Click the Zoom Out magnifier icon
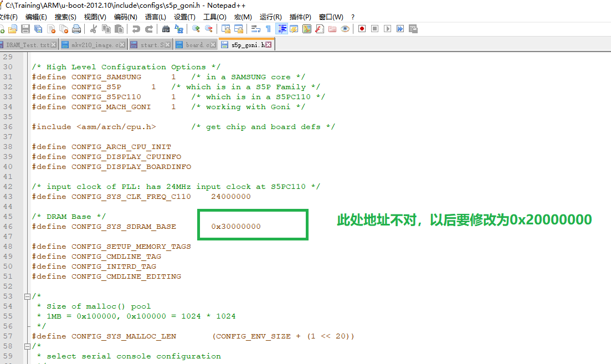Screen dimensions: 611x364 (x=209, y=29)
